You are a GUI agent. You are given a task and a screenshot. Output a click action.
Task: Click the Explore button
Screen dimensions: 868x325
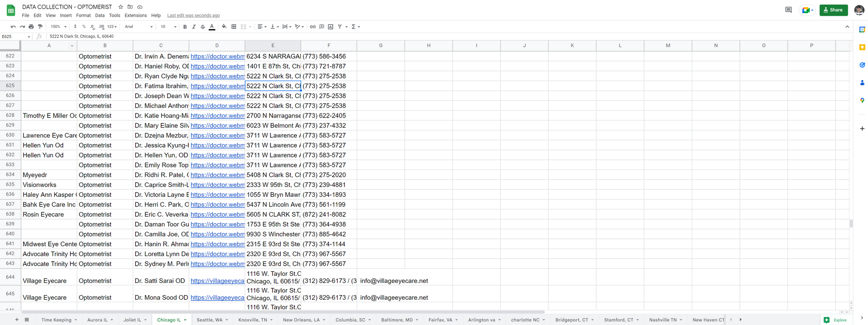(x=835, y=320)
